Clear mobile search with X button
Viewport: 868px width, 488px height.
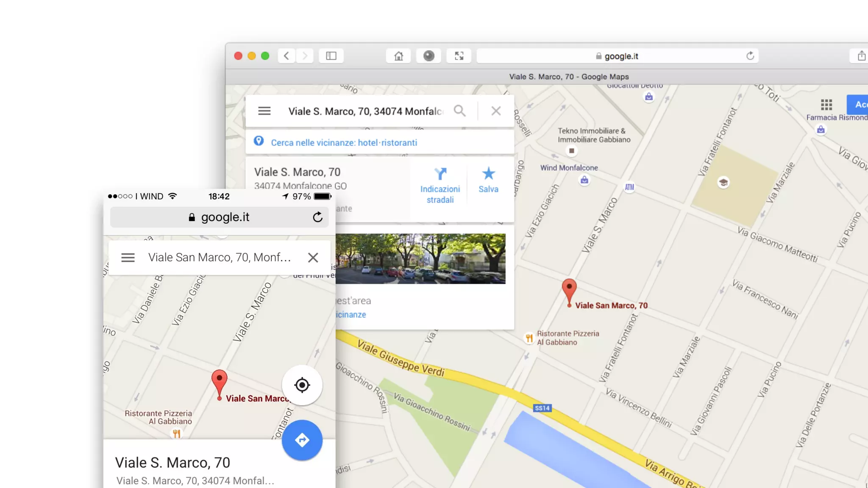pyautogui.click(x=313, y=258)
